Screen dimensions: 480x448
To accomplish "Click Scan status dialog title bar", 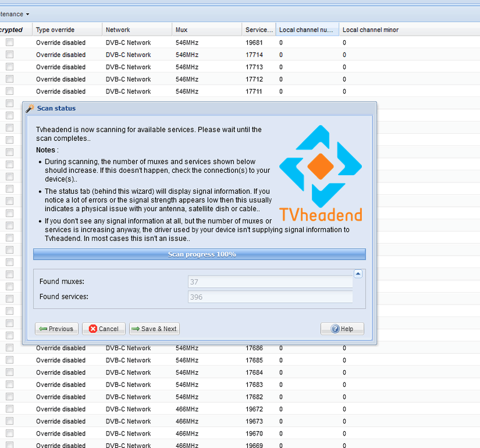I will (x=199, y=109).
